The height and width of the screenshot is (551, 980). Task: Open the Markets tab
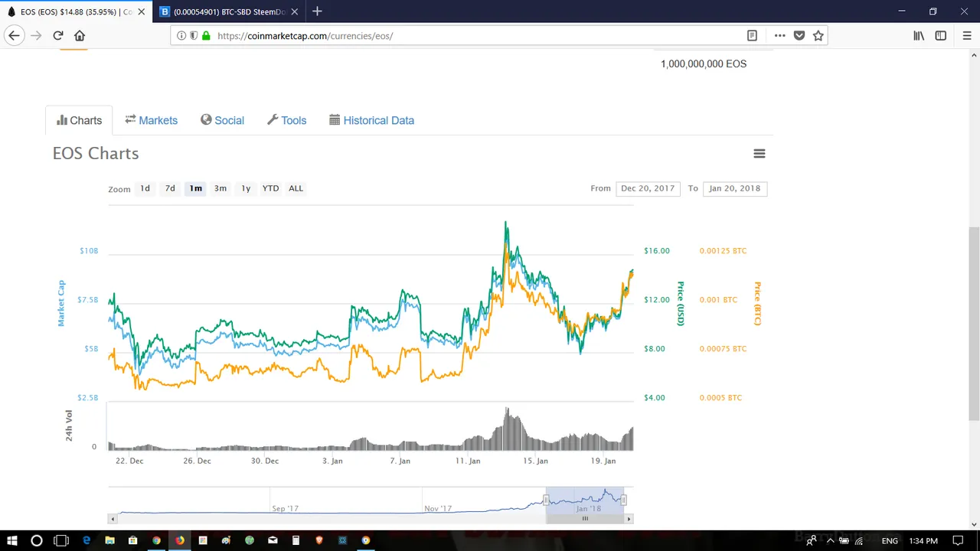coord(152,120)
